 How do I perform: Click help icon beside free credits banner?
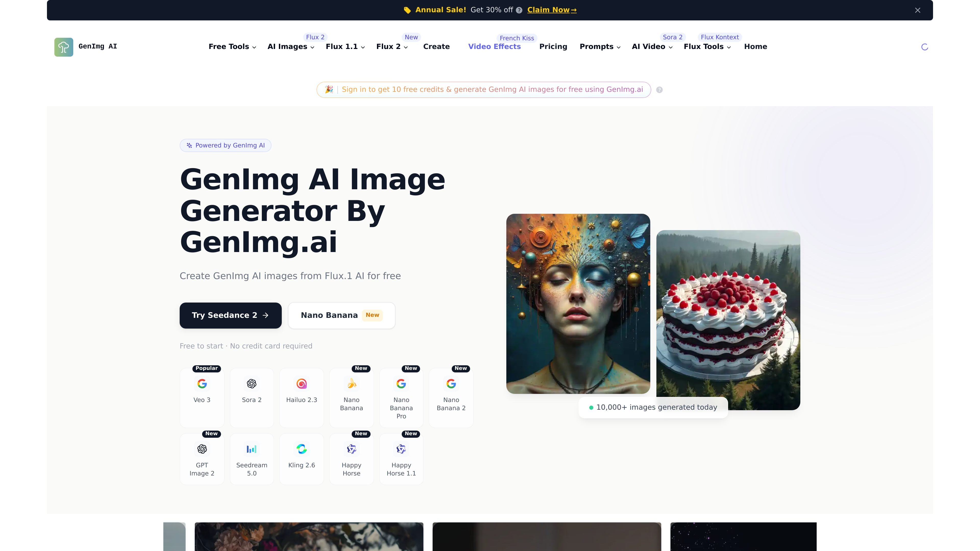point(659,90)
